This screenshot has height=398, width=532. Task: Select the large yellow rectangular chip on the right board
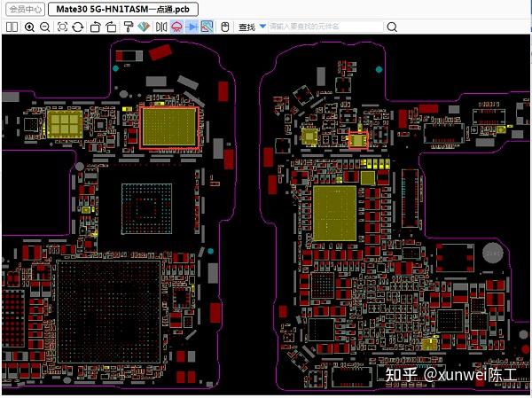pos(334,213)
